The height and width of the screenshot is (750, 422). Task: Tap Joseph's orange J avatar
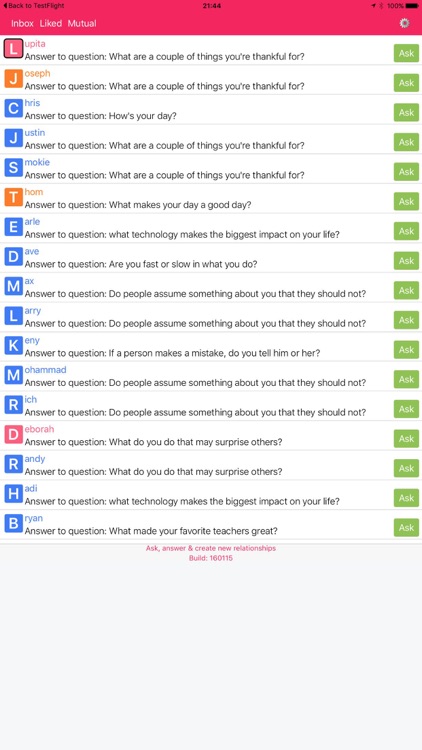(13, 78)
